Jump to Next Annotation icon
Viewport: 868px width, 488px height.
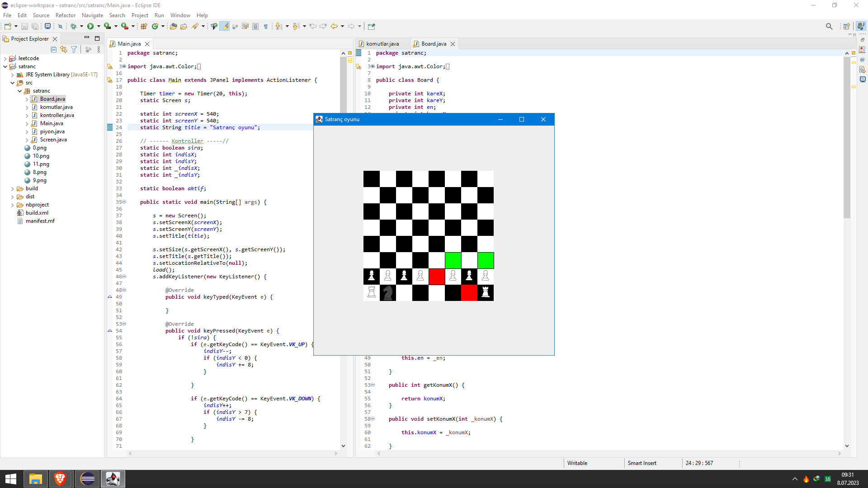(x=279, y=26)
